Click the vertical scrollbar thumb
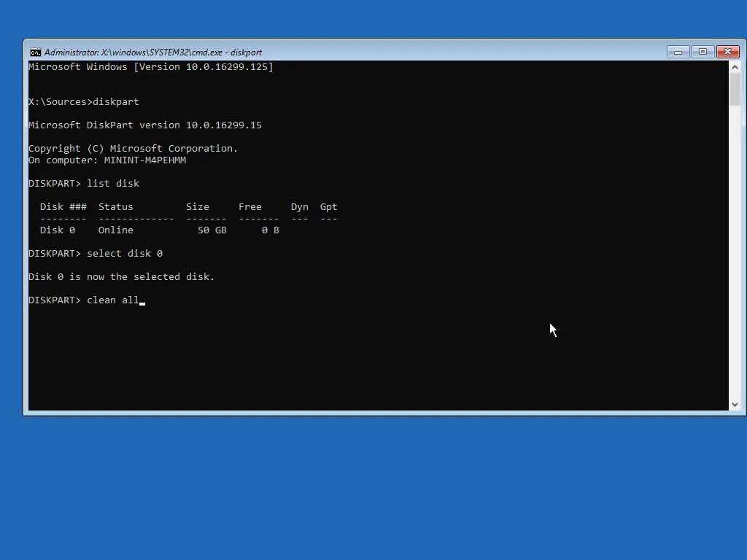This screenshot has height=560, width=747. 735,90
